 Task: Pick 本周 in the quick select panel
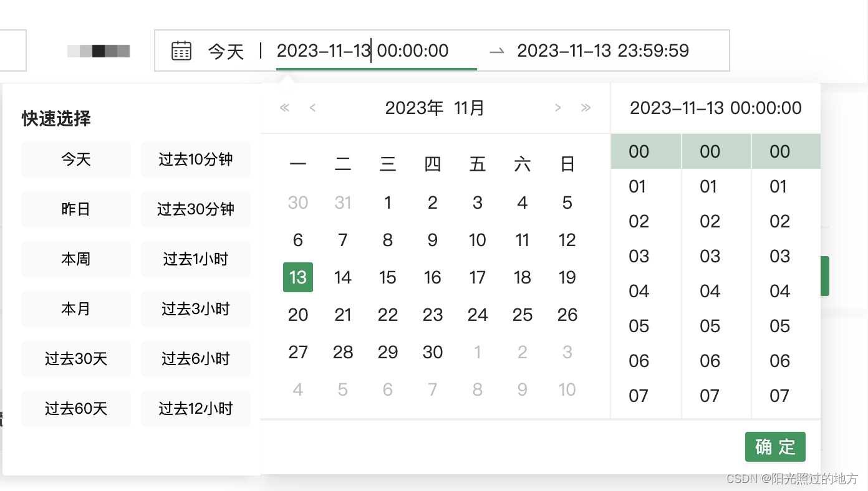75,259
